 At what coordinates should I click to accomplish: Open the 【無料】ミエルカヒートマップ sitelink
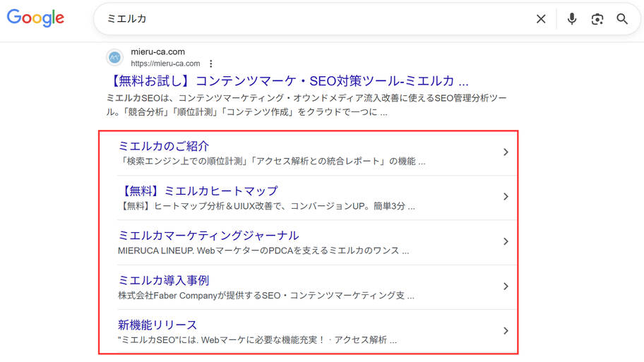198,191
